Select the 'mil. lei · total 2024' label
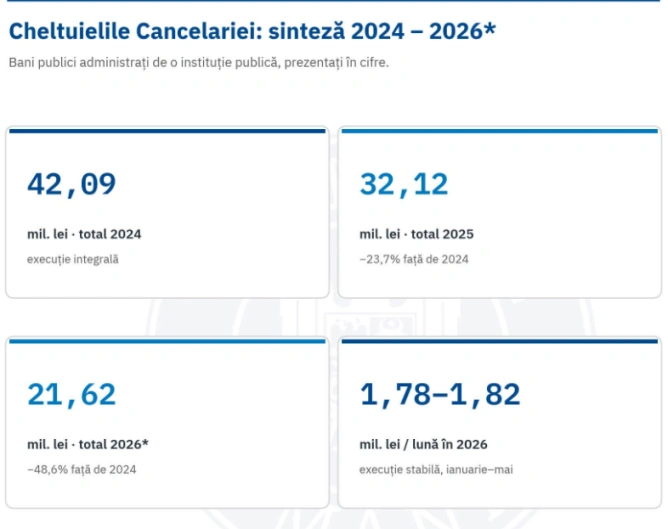 84,234
